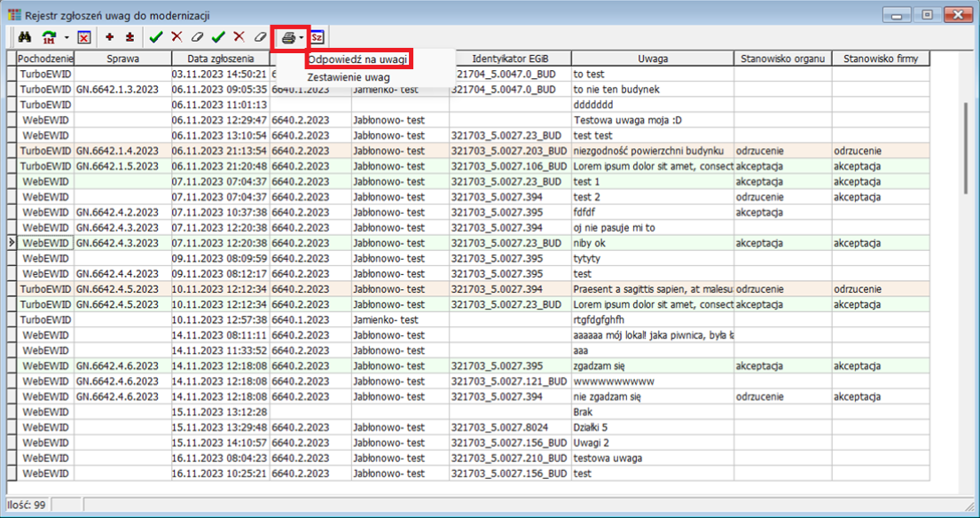Select the cell 'GN.6642.1.3.2023' in the Sprawa column

click(122, 90)
